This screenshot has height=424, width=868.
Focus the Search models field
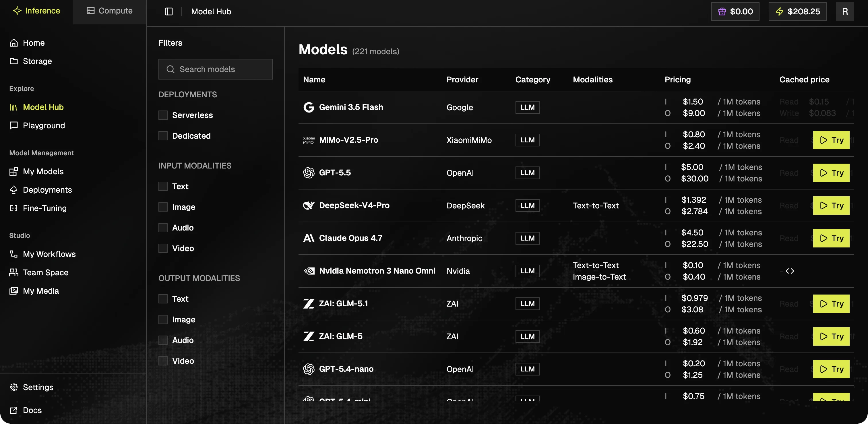(x=215, y=69)
